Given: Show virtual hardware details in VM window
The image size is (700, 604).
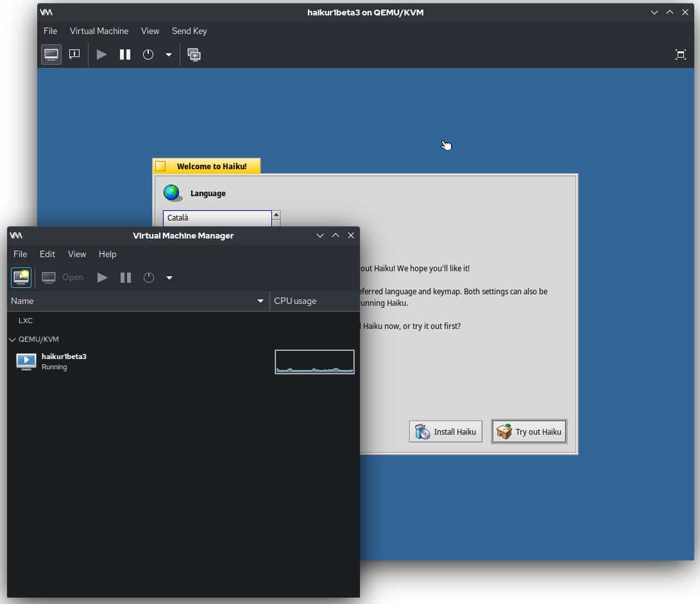Looking at the screenshot, I should pyautogui.click(x=74, y=55).
